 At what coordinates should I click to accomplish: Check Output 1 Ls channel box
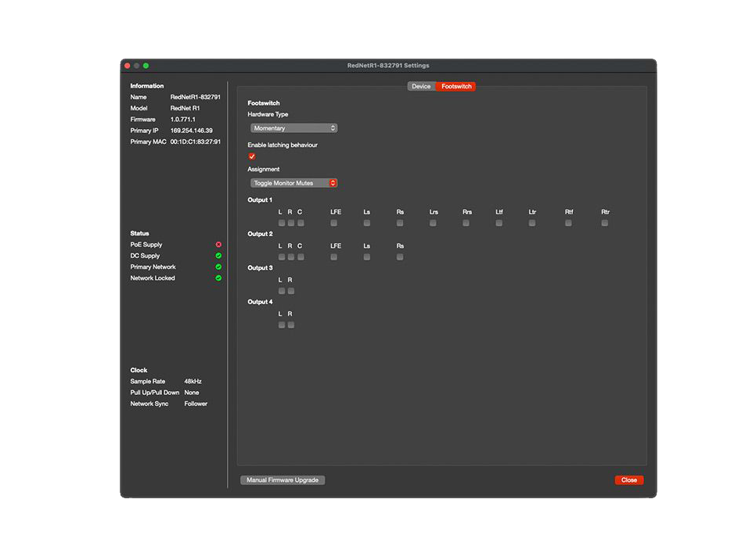(x=366, y=223)
